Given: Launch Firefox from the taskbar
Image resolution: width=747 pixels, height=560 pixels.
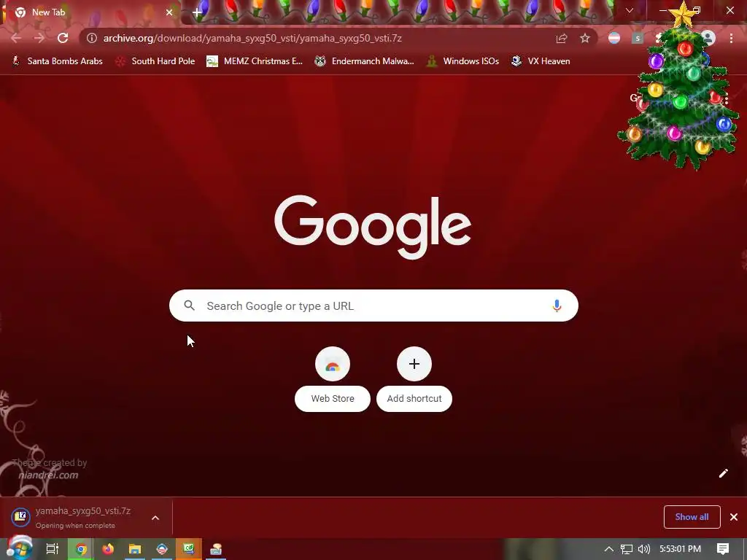Looking at the screenshot, I should tap(108, 549).
